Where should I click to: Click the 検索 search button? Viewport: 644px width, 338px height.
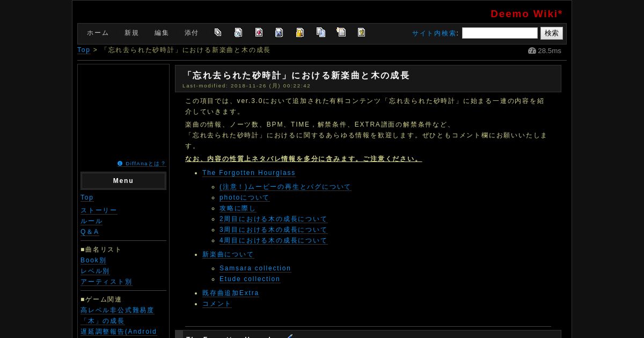pyautogui.click(x=552, y=33)
